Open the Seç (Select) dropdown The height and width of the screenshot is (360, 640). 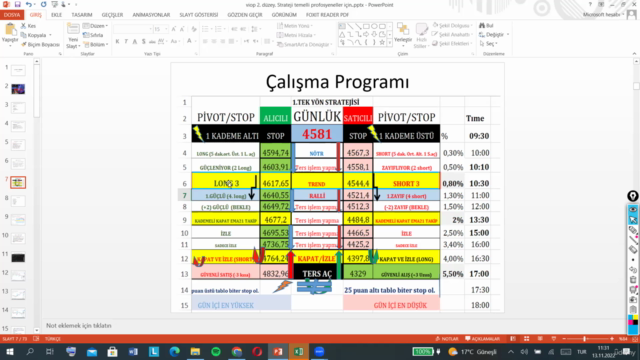tap(488, 44)
